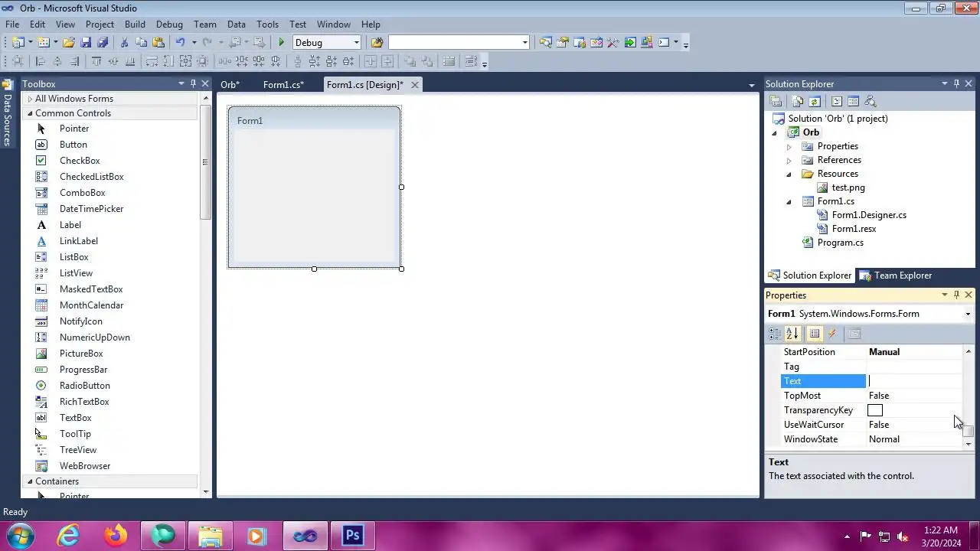Open Firefox from the taskbar
The height and width of the screenshot is (551, 980).
(x=116, y=536)
